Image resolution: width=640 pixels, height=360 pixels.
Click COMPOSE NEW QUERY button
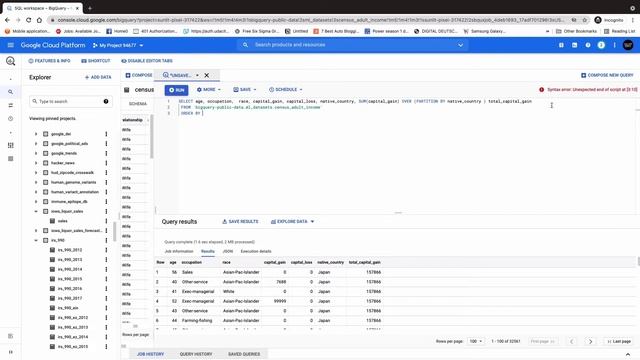[x=607, y=75]
